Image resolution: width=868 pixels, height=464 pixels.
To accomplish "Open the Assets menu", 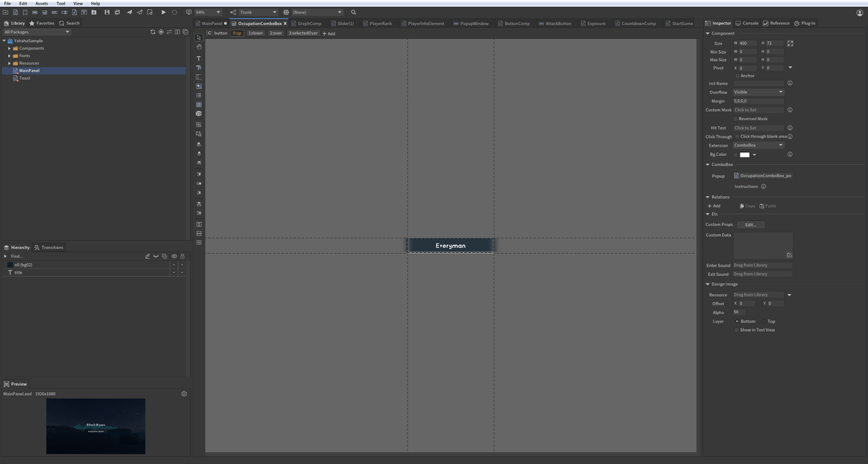I will pyautogui.click(x=41, y=3).
